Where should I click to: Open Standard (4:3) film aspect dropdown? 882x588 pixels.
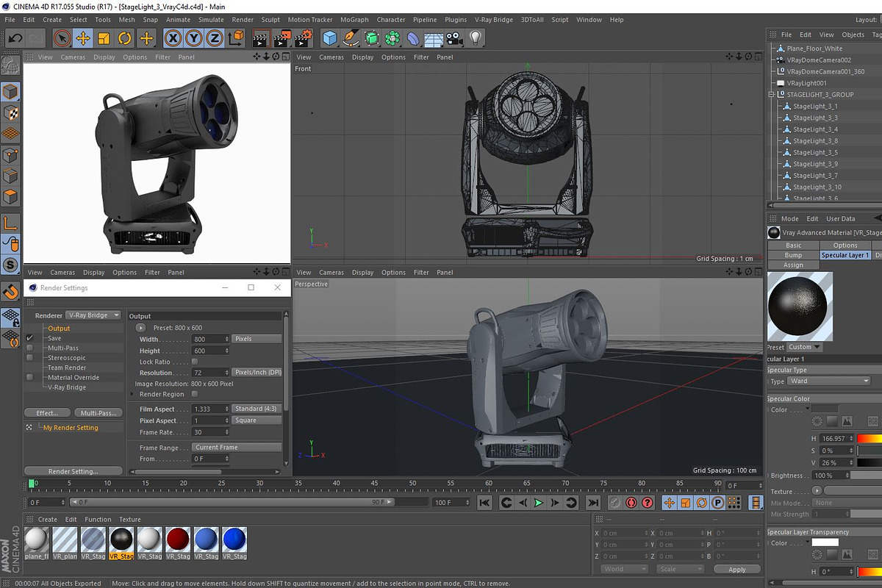click(x=257, y=409)
